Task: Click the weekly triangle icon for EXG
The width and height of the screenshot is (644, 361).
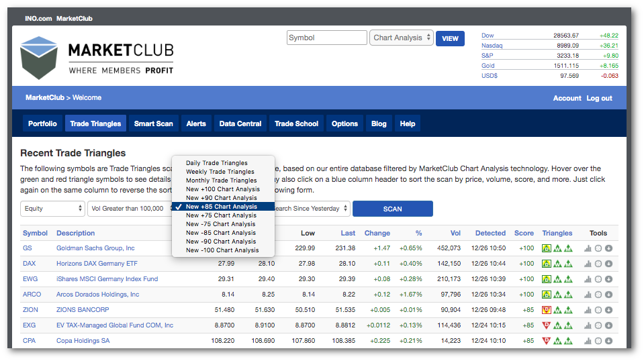Action: [557, 325]
